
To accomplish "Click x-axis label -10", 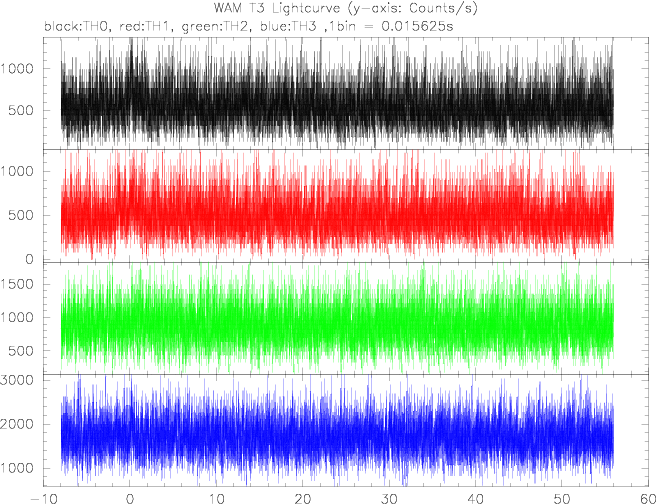I will click(44, 499).
